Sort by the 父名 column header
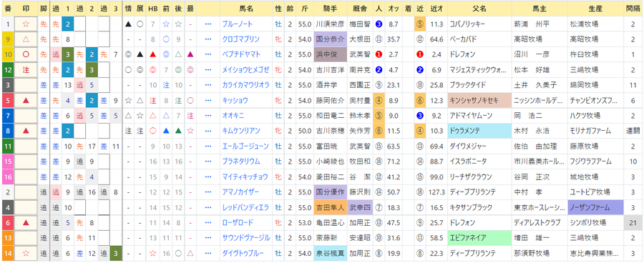644x263 pixels. [479, 8]
